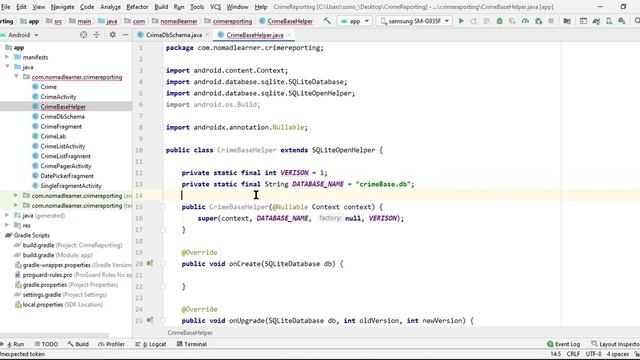640x360 pixels.
Task: Open the Build tool window at bottom
Action: coord(78,344)
